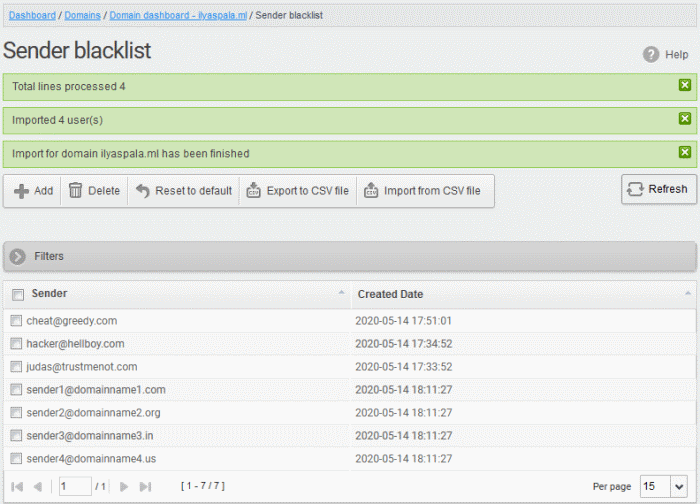
Task: Click sender2@domainname2.org text
Action: (93, 412)
